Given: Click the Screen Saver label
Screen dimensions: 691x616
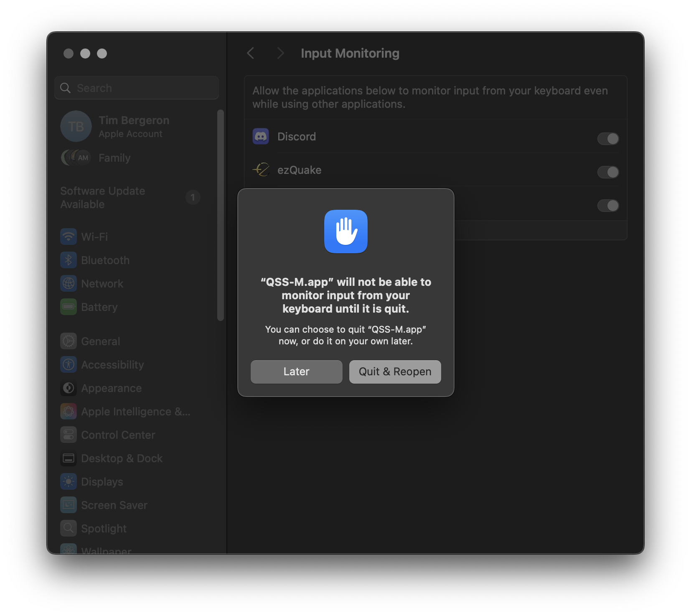Looking at the screenshot, I should coord(114,505).
